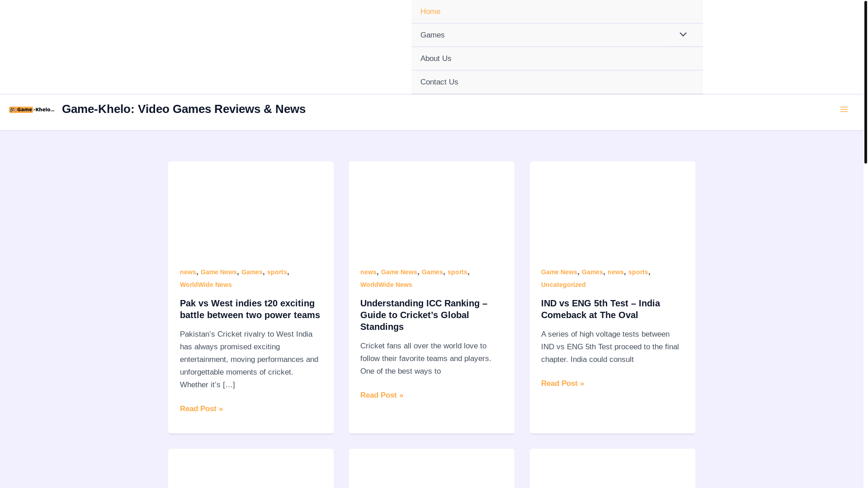Open 'Understanding ICC Ranking' post title

[424, 315]
